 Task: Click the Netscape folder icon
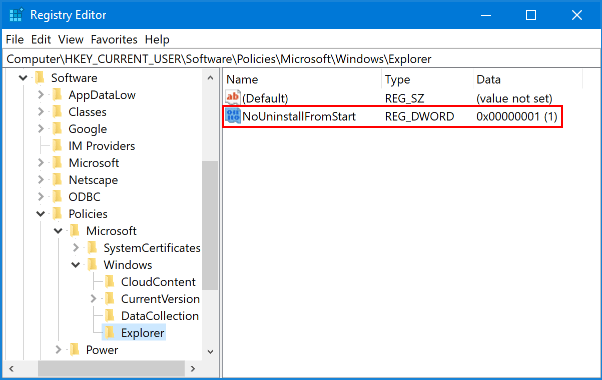(x=57, y=180)
